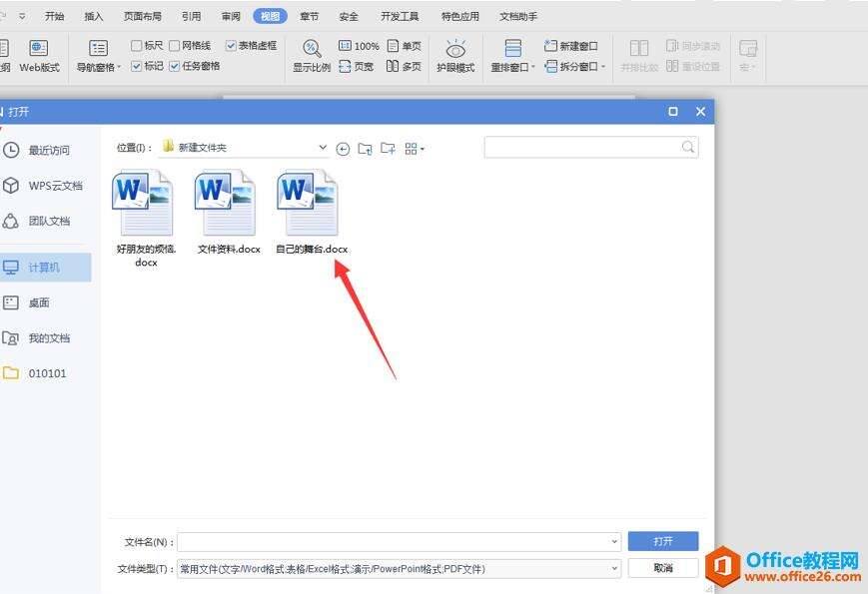Enable the 标尺 ruler checkbox
This screenshot has width=868, height=594.
136,45
